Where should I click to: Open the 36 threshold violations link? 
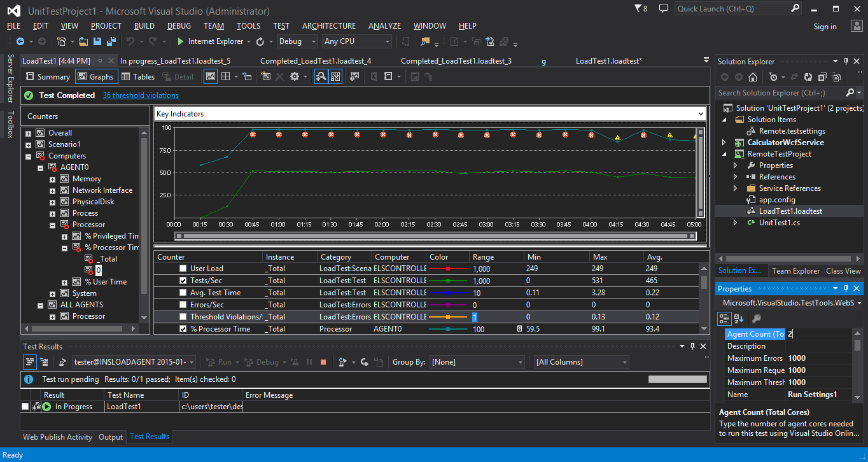(141, 95)
